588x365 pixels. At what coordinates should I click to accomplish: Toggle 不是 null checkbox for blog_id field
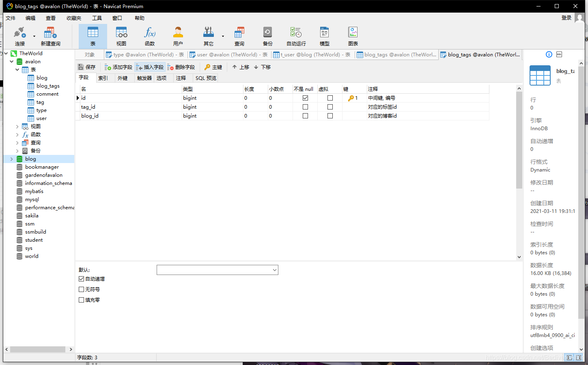(x=305, y=116)
